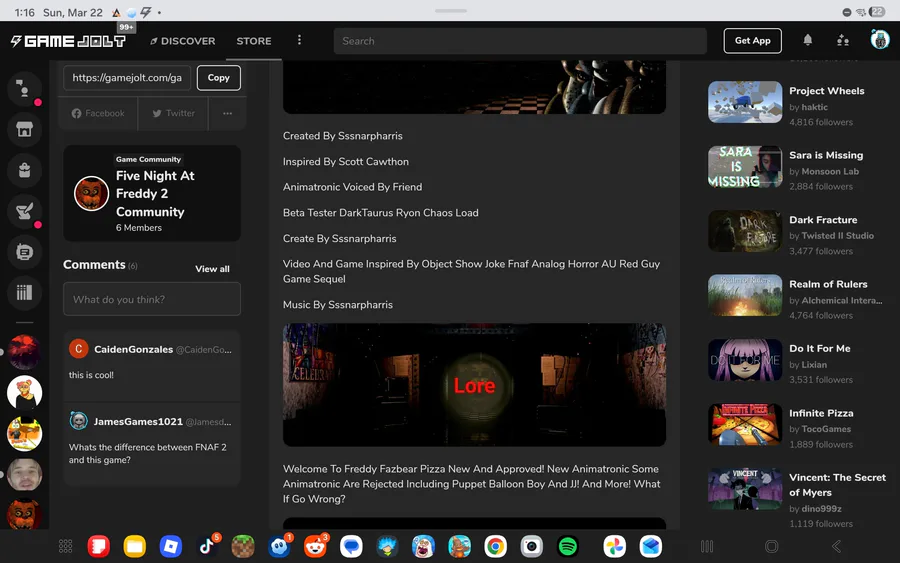
Task: Open notifications bell
Action: 808,40
